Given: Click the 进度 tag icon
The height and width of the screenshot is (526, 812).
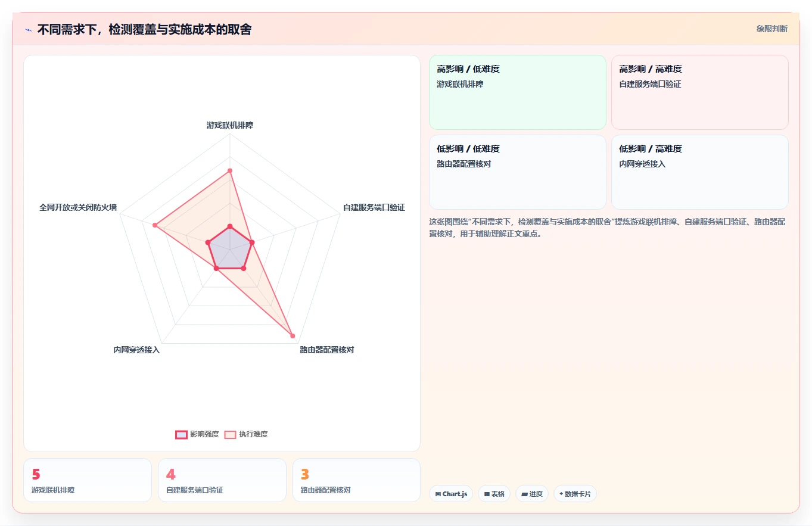Looking at the screenshot, I should (x=524, y=494).
